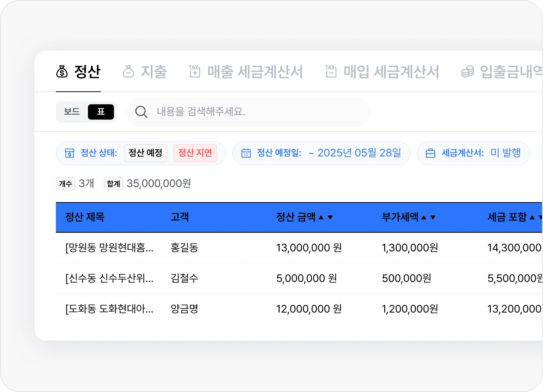Image resolution: width=543 pixels, height=392 pixels.
Task: Click the 지출 expense bag icon
Action: pyautogui.click(x=128, y=72)
